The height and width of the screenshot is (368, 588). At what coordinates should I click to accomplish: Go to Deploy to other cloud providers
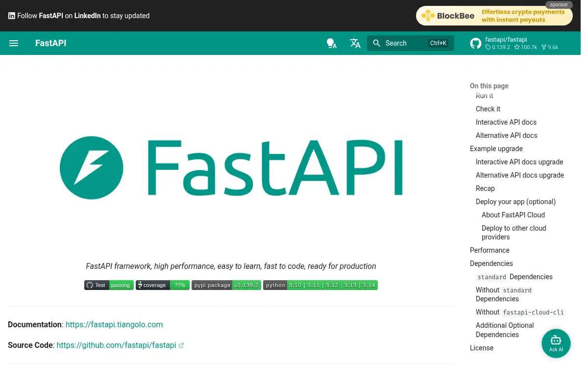(x=514, y=233)
